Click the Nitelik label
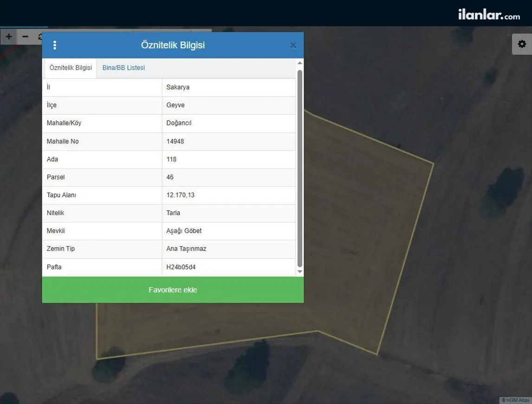This screenshot has height=404, width=532. click(55, 213)
